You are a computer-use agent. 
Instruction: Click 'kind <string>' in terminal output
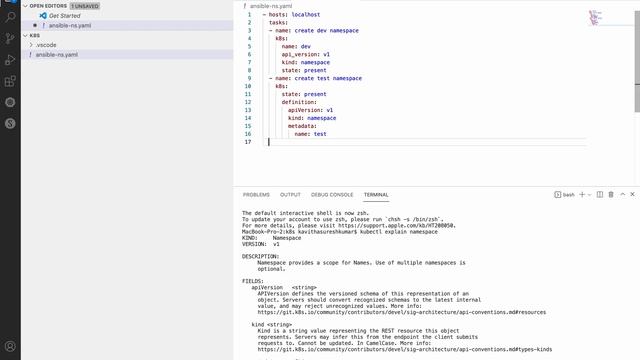pyautogui.click(x=271, y=324)
